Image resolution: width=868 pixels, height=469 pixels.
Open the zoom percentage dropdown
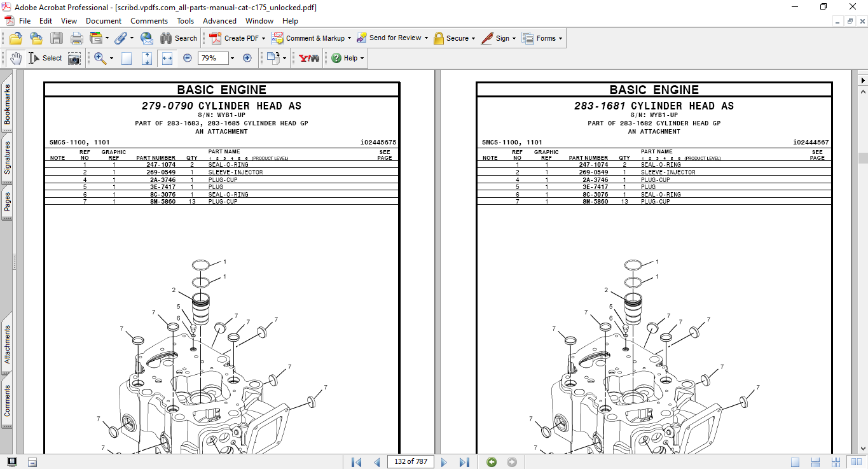click(x=231, y=58)
